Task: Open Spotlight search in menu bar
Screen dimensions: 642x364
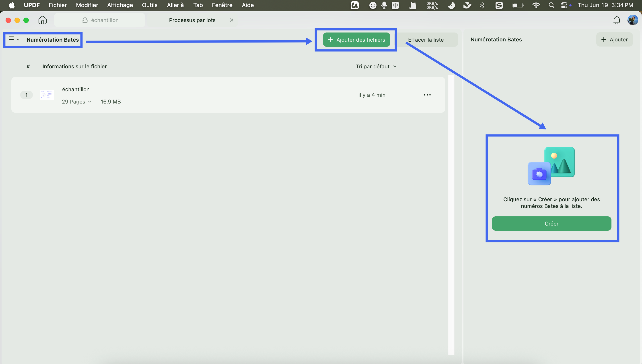Action: [x=551, y=5]
